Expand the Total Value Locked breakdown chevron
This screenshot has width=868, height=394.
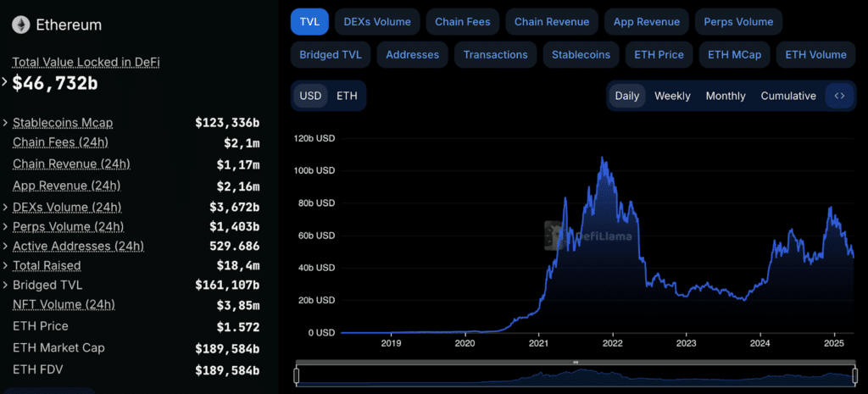pyautogui.click(x=4, y=82)
